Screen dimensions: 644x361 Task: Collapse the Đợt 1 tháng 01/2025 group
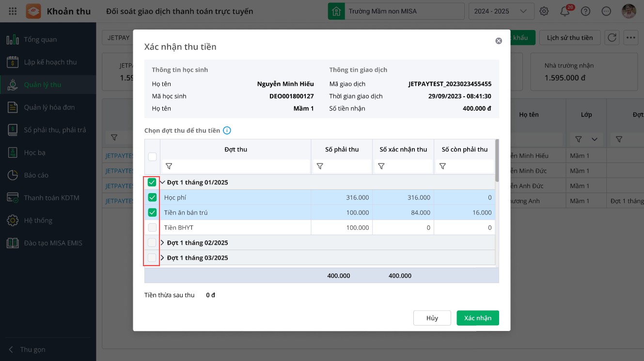pyautogui.click(x=162, y=182)
